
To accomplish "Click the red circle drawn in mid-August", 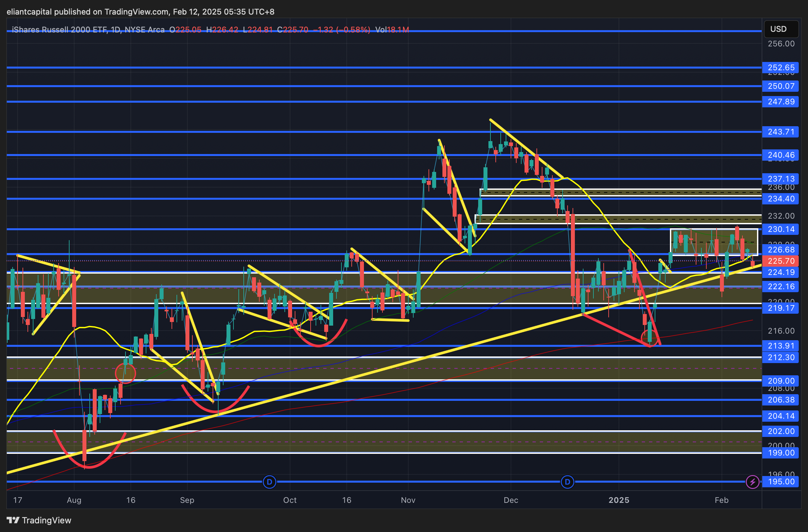I will [125, 373].
